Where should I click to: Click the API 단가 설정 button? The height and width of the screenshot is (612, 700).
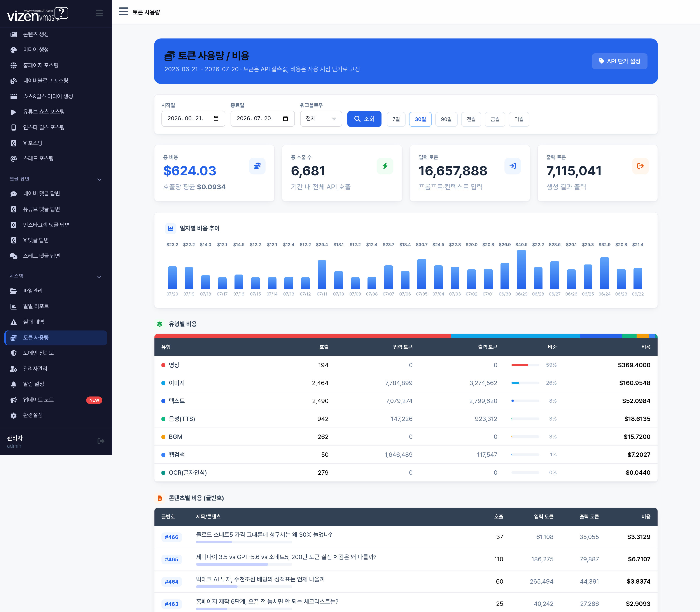[x=619, y=61]
